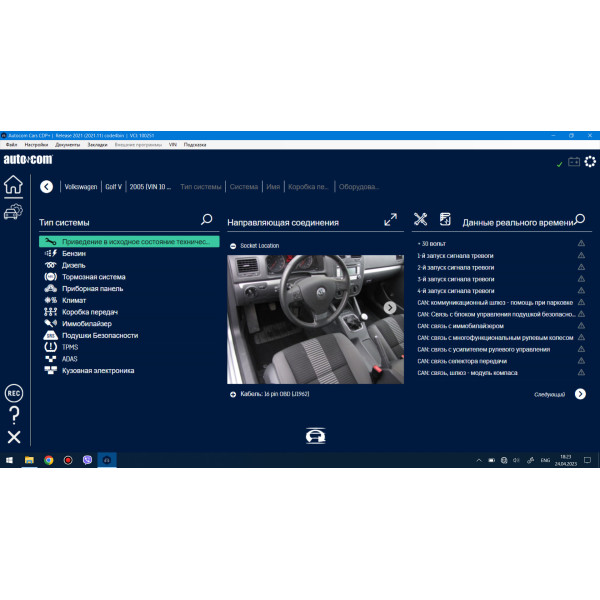Viewport: 600px width, 600px height.
Task: Open the 'Файл' menu
Action: 11,145
